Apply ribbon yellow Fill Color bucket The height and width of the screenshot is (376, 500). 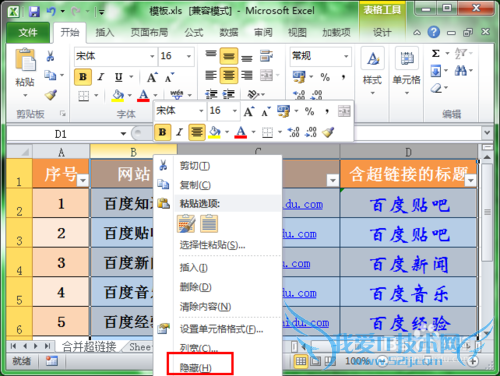point(118,95)
